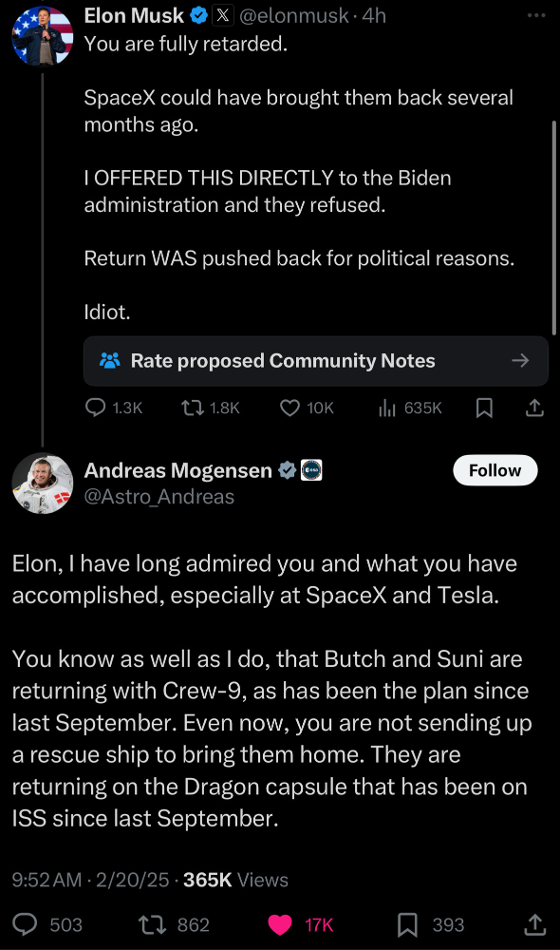Share Elon Musk's tweet
This screenshot has height=950, width=560.
pos(534,408)
